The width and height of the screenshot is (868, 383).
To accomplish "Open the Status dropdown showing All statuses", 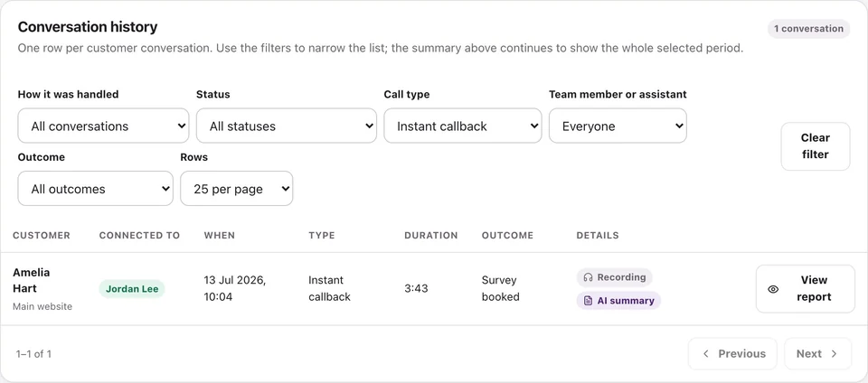I will (287, 126).
